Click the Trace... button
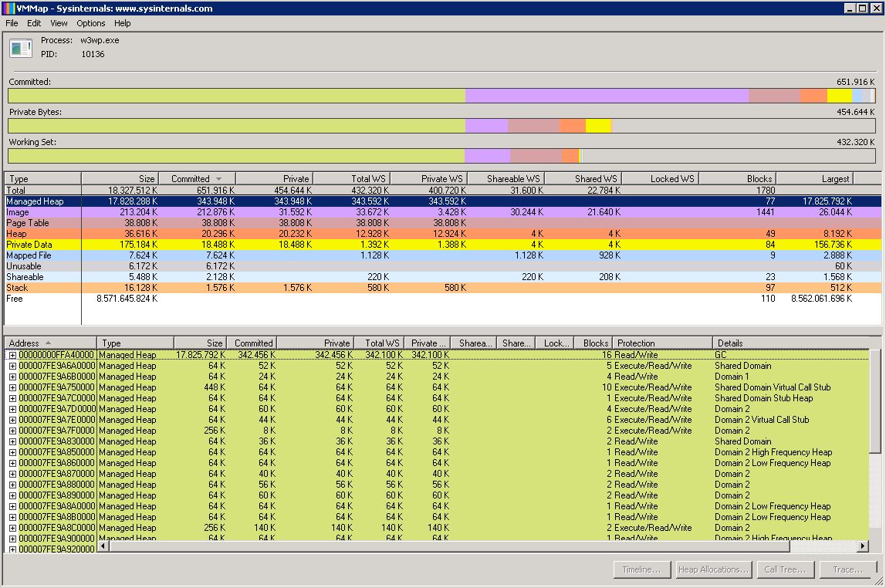This screenshot has width=886, height=588. 847,569
